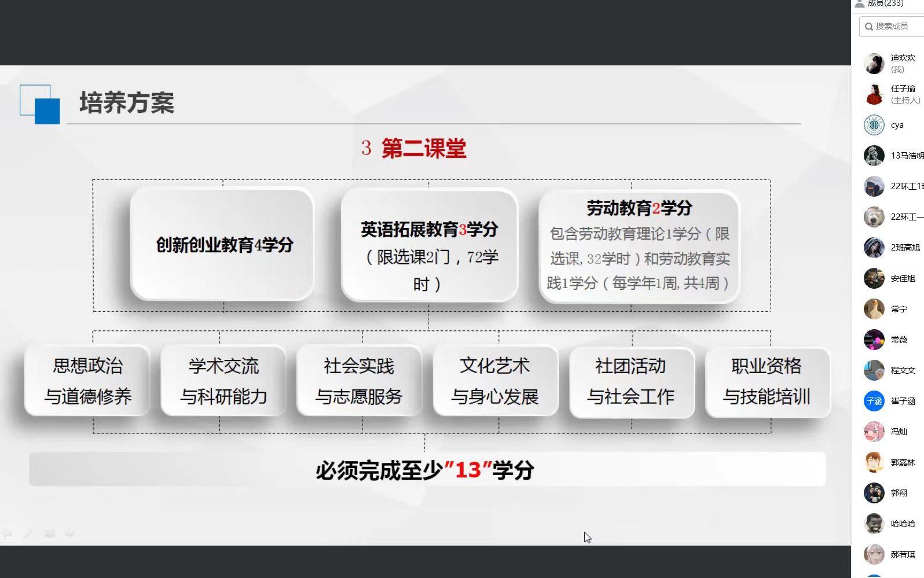924x578 pixels.
Task: Select member name 2班高旭
Action: click(x=905, y=248)
